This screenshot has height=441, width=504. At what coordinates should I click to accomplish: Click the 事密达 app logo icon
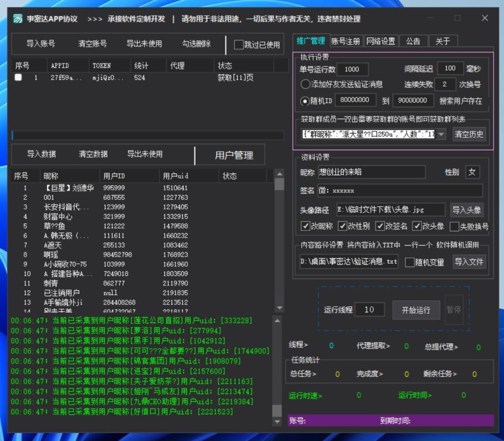point(18,19)
